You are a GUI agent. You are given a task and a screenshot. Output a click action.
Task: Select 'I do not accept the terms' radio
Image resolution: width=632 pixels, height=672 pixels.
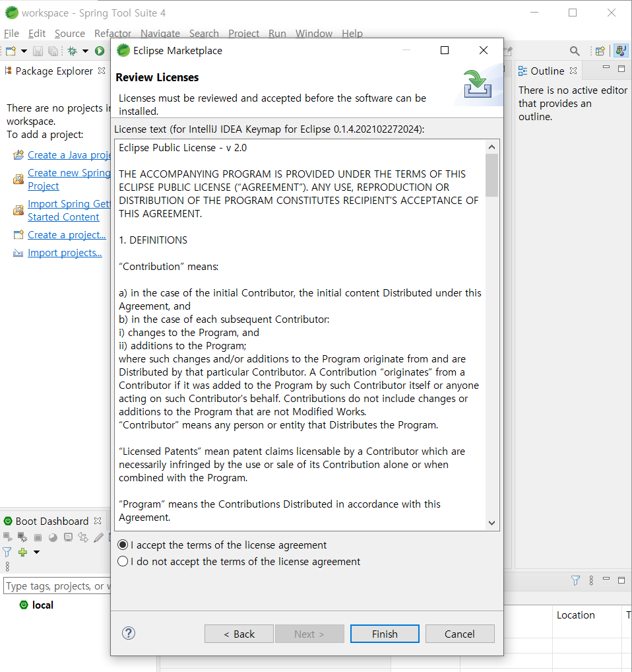tap(239, 561)
